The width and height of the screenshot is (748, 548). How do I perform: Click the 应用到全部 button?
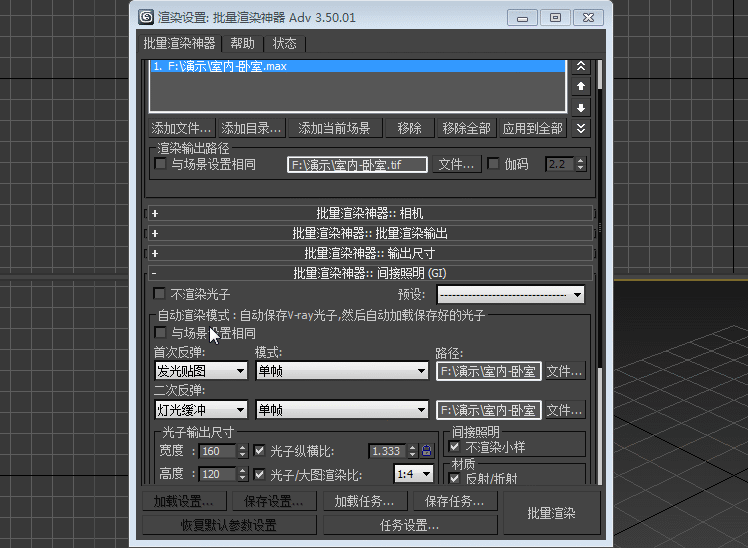[533, 128]
